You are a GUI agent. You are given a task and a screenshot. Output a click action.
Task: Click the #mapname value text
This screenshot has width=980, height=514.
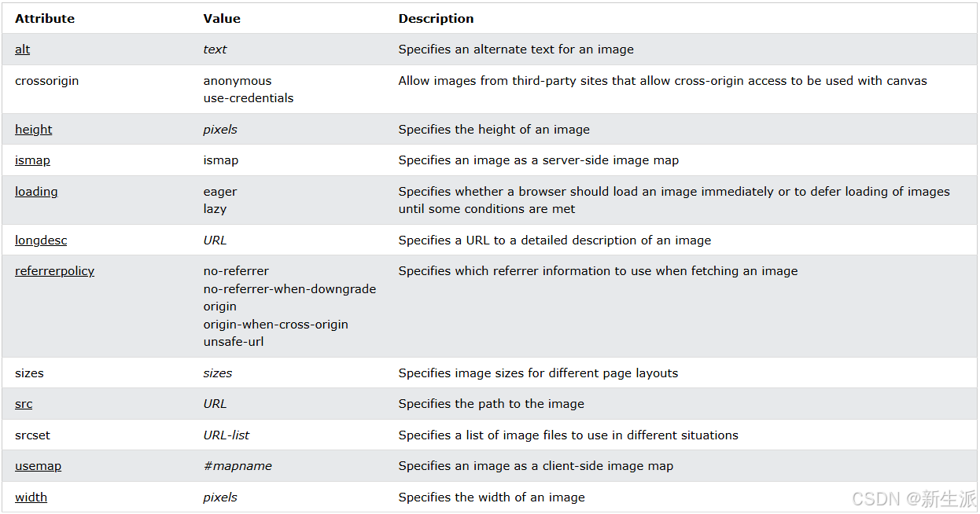click(x=238, y=466)
